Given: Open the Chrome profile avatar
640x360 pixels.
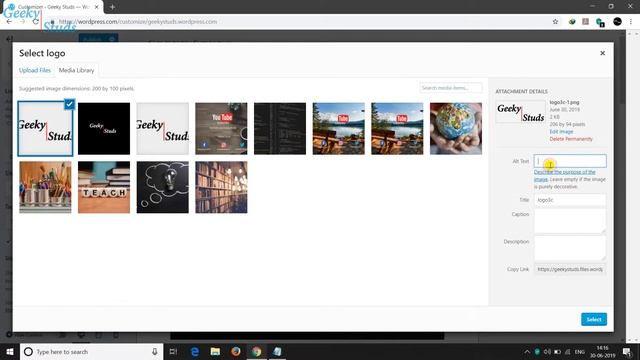Looking at the screenshot, I should (617, 22).
